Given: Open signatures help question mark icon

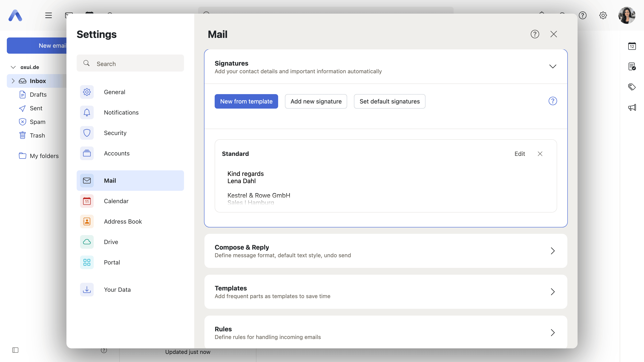Looking at the screenshot, I should click(552, 101).
